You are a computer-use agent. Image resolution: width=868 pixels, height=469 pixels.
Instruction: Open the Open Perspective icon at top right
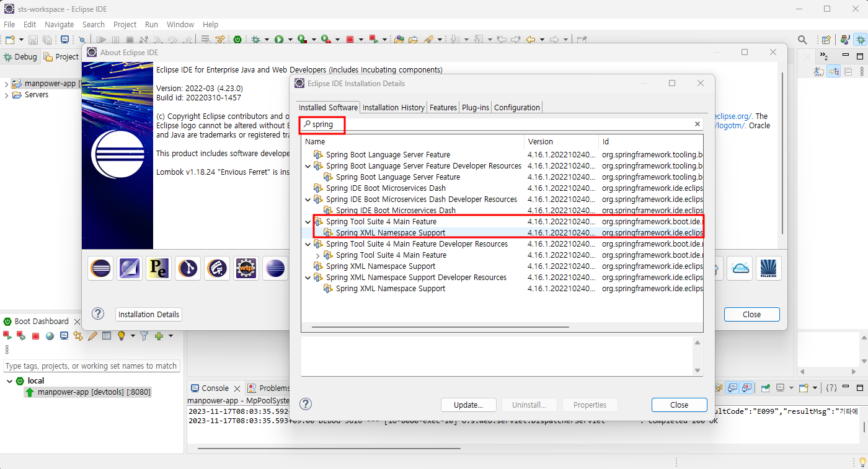click(826, 40)
